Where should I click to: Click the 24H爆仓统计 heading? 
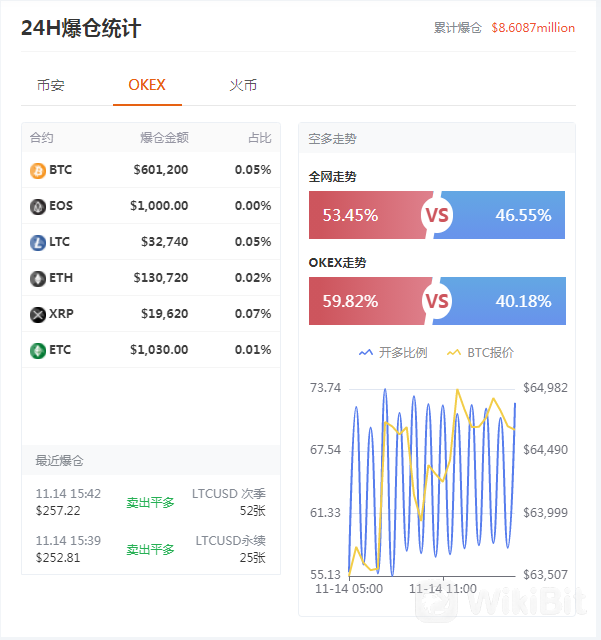tap(81, 29)
